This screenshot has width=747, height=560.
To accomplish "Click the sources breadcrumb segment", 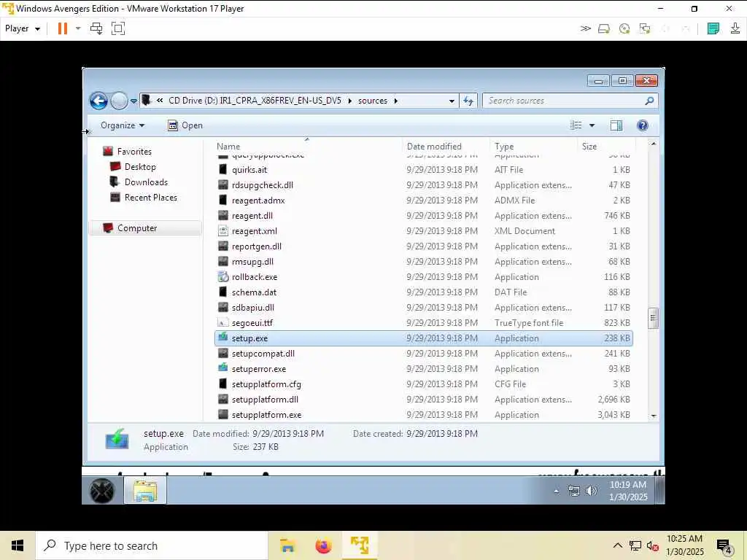I will [373, 101].
